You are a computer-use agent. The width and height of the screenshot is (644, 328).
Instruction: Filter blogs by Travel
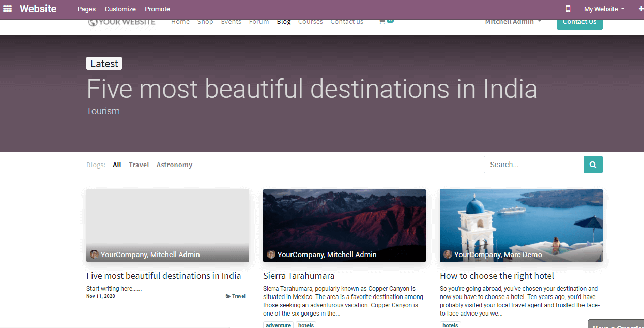tap(139, 165)
